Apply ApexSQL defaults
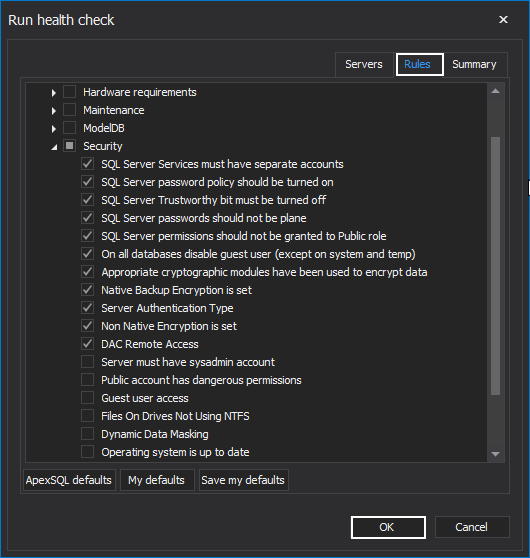This screenshot has height=558, width=530. (x=69, y=480)
